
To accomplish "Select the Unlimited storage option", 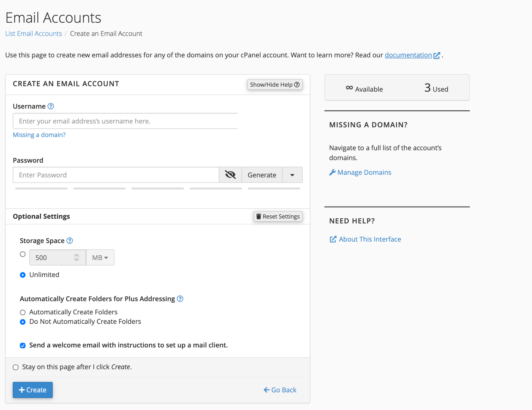I will (23, 275).
